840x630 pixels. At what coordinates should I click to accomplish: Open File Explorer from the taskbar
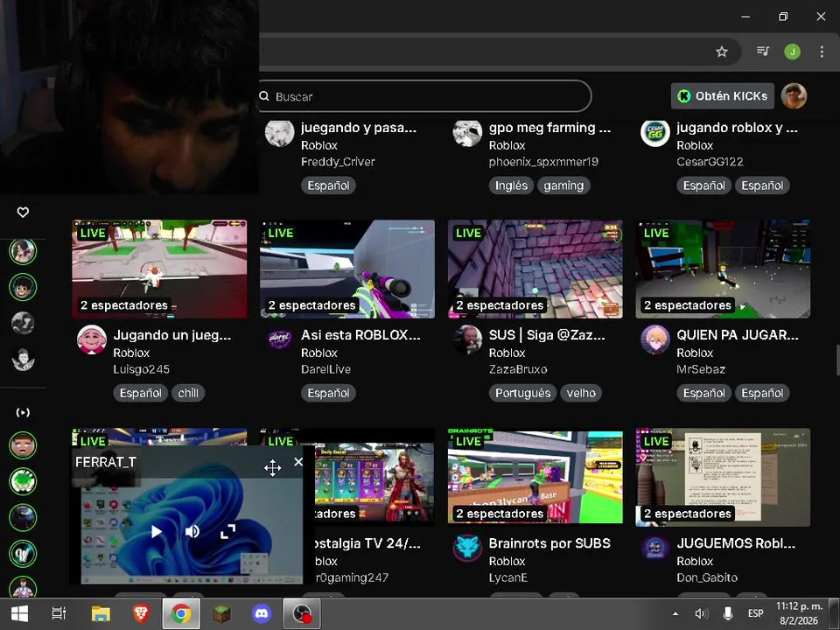point(100,613)
